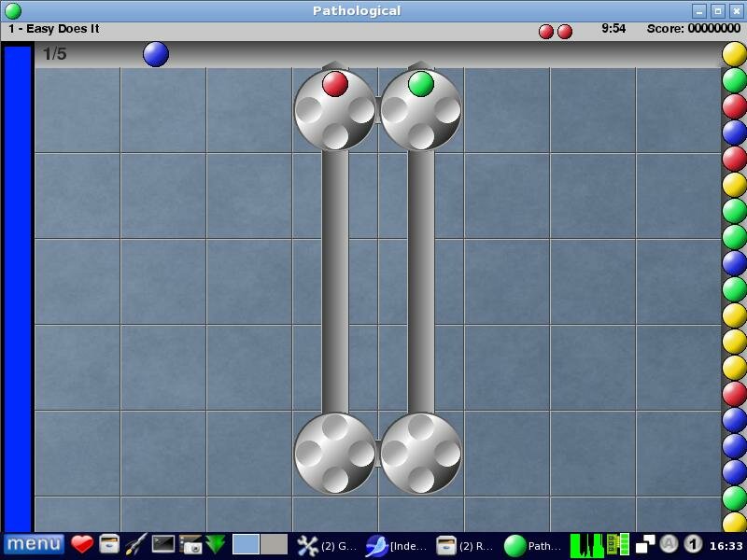Click the red marble inside the wheel
Viewport: 747px width, 560px height.
click(335, 84)
